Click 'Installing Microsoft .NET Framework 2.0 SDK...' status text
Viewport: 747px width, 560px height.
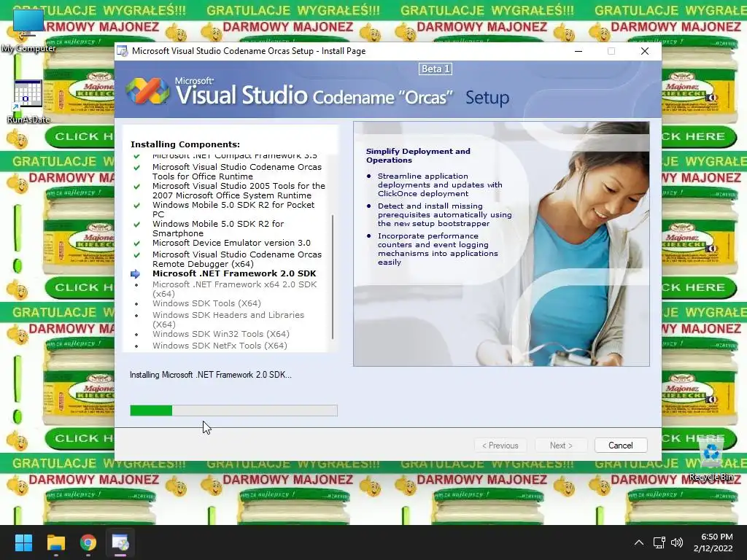pyautogui.click(x=211, y=375)
